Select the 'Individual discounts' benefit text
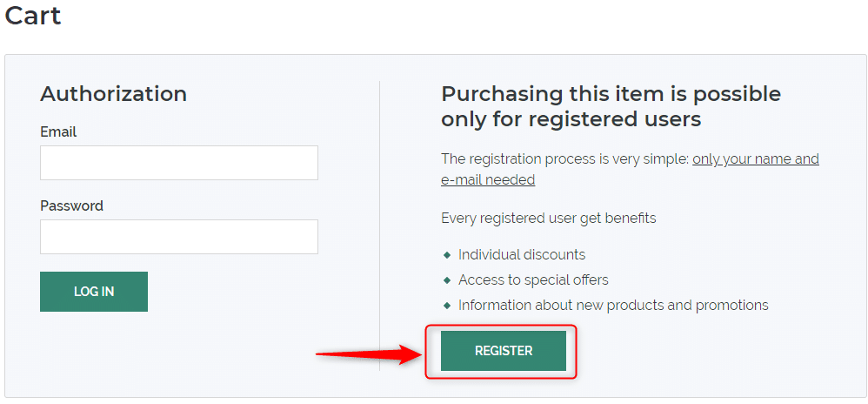 (x=522, y=255)
